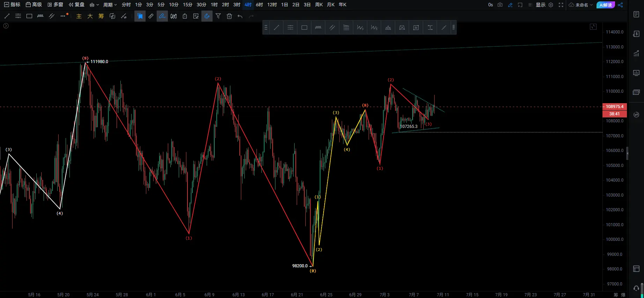
Task: Select the head-and-shoulders pattern tool in floating toolbar
Action: (x=388, y=28)
